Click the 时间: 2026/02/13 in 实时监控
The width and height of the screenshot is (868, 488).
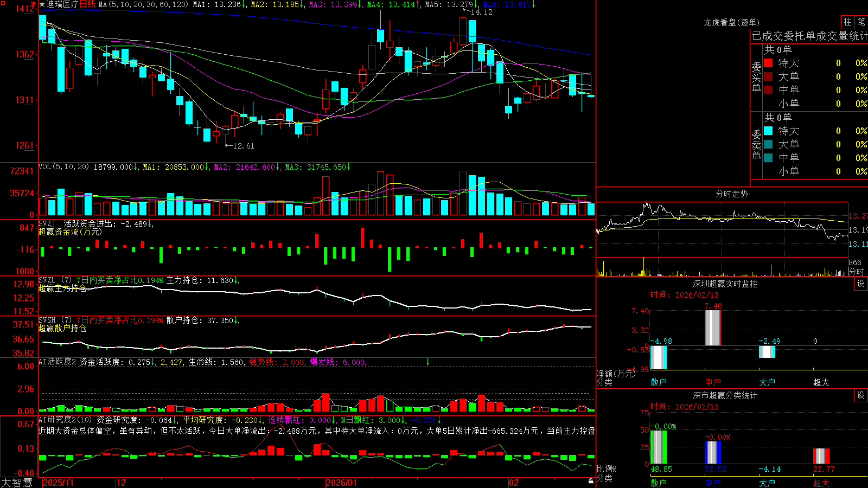click(684, 295)
